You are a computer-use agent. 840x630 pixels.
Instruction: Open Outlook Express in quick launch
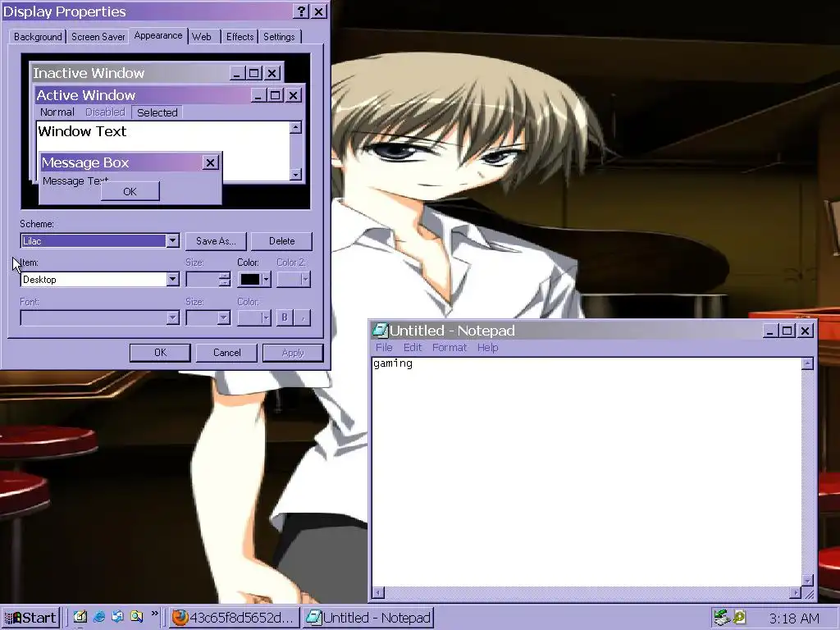pyautogui.click(x=118, y=617)
